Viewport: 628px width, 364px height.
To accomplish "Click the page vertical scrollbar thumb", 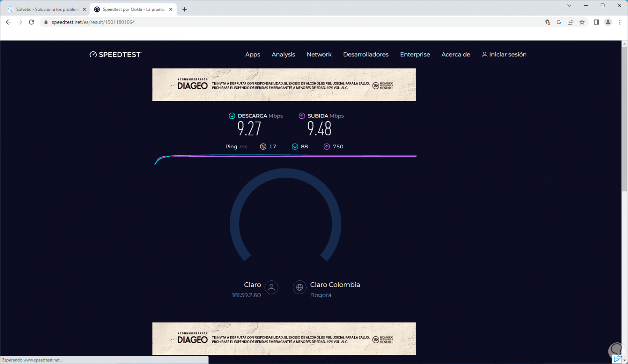I will pyautogui.click(x=625, y=119).
